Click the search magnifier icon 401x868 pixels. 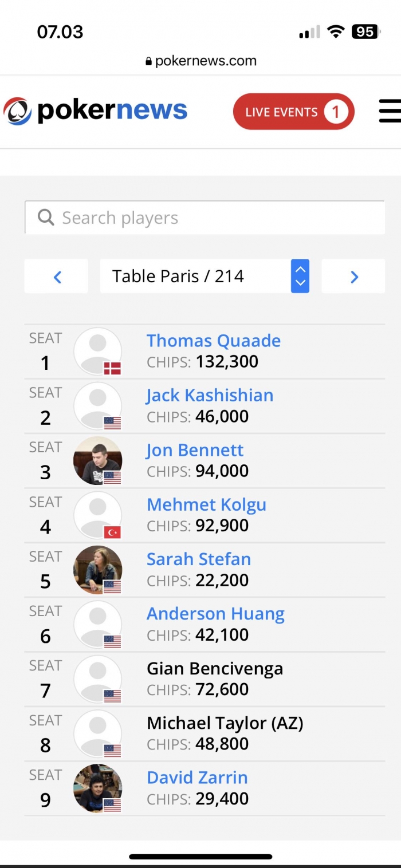(46, 218)
